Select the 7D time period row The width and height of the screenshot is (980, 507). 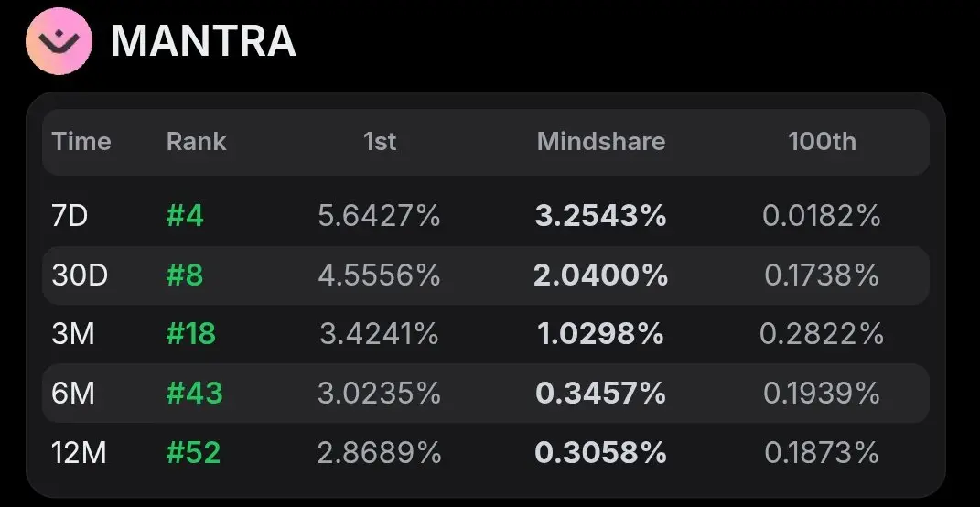point(486,216)
